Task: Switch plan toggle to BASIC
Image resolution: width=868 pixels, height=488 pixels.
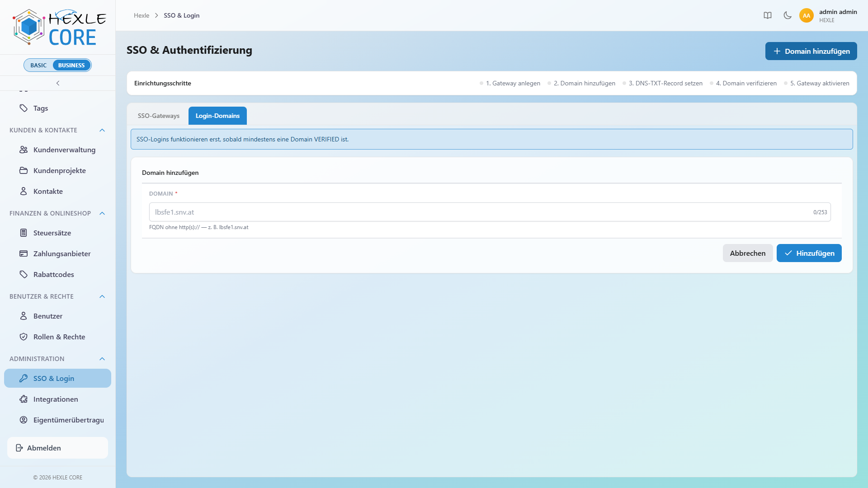Action: pyautogui.click(x=38, y=65)
